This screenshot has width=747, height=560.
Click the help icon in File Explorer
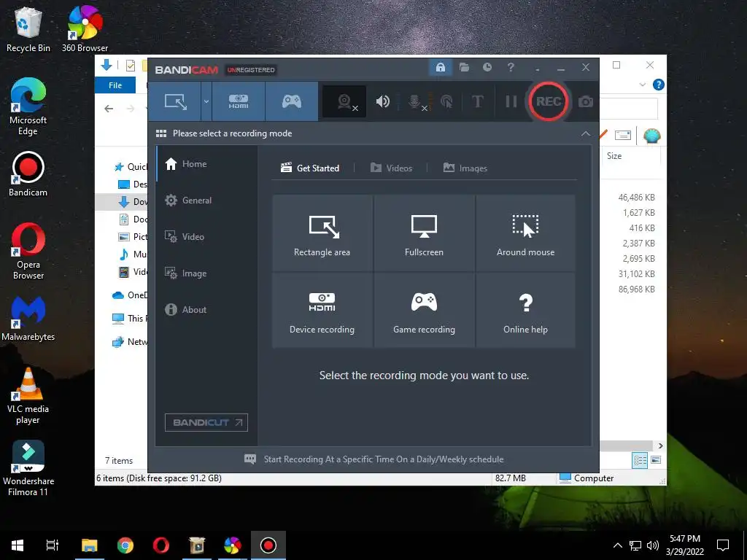(659, 85)
